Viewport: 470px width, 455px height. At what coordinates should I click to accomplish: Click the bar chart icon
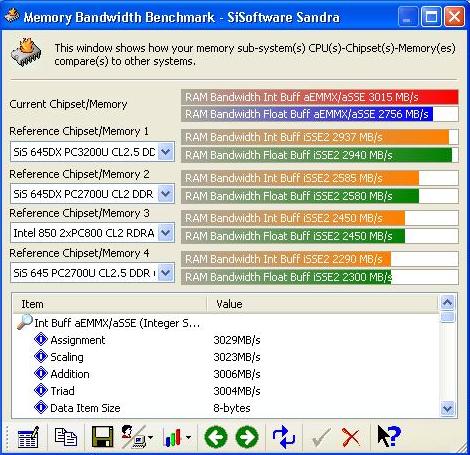click(173, 437)
